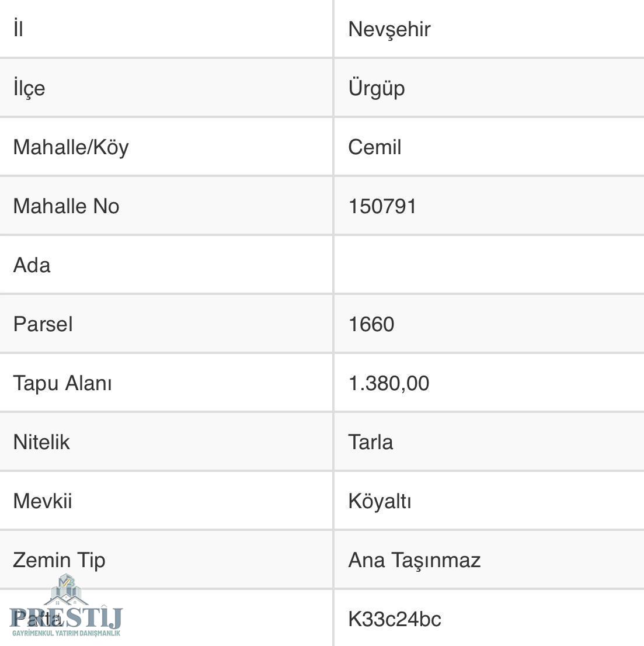Click the K33c24bc sheet code
The width and height of the screenshot is (644, 646).
(395, 619)
